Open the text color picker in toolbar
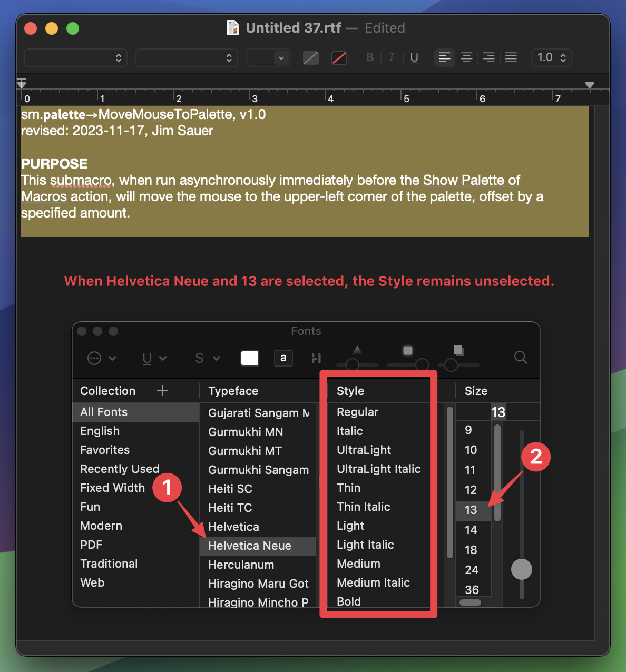Viewport: 626px width, 672px height. pyautogui.click(x=311, y=57)
